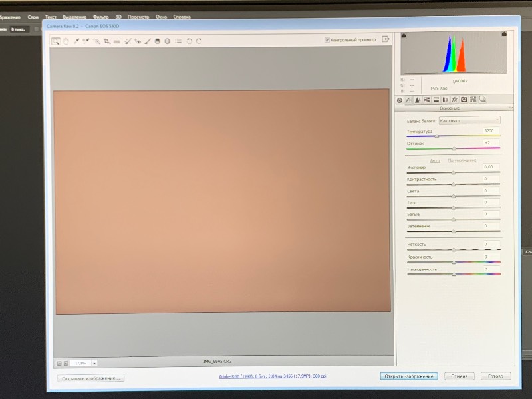This screenshot has height=399, width=532.
Task: Open the Баланс белого dropdown
Action: click(469, 120)
